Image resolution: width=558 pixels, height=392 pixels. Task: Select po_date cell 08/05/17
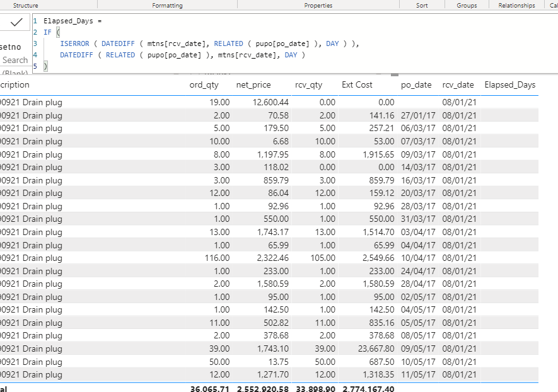click(x=418, y=335)
